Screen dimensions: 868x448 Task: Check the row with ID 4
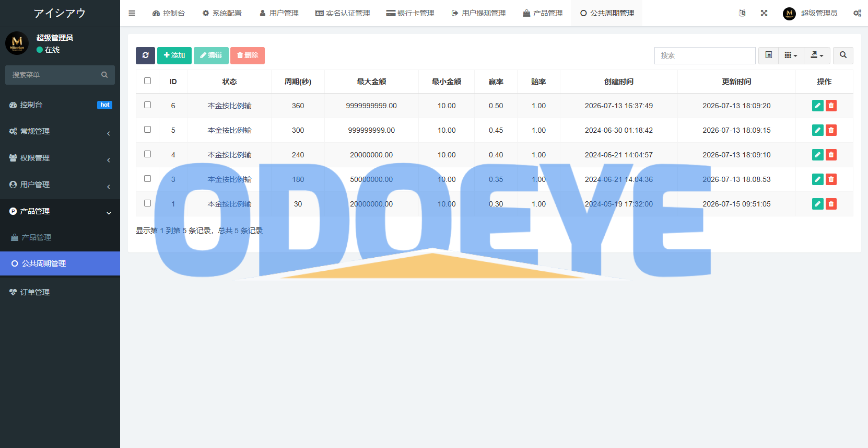pyautogui.click(x=147, y=154)
